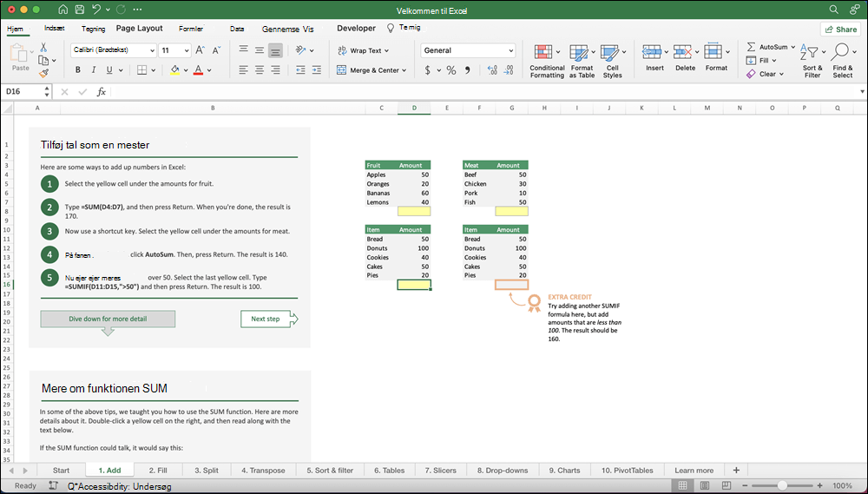The image size is (868, 494).
Task: Switch to Page Break Preview view
Action: [x=727, y=485]
